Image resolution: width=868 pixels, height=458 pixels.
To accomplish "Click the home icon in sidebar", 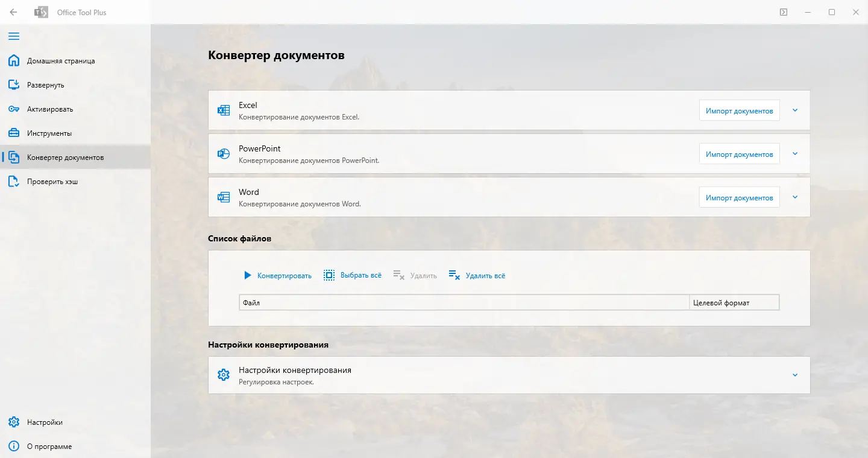I will pyautogui.click(x=13, y=60).
